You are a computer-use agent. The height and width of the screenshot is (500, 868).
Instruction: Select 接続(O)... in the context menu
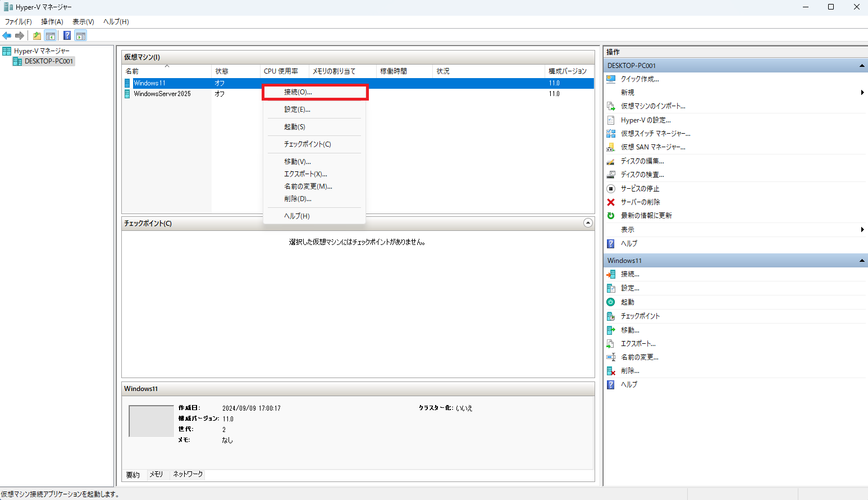(x=314, y=92)
